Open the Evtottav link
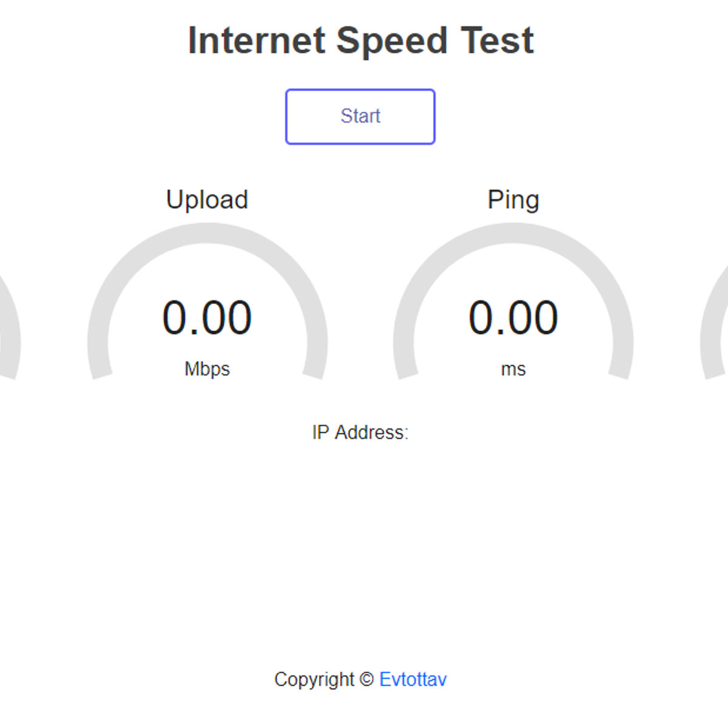Screen dimensions: 728x728 [413, 679]
